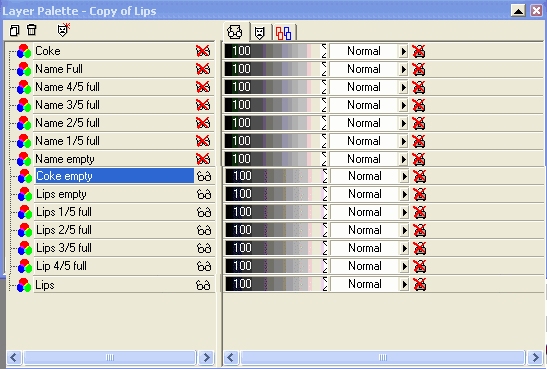Screen dimensions: 547x369
Task: Adjust opacity slider of Coke empty layer
Action: (276, 176)
